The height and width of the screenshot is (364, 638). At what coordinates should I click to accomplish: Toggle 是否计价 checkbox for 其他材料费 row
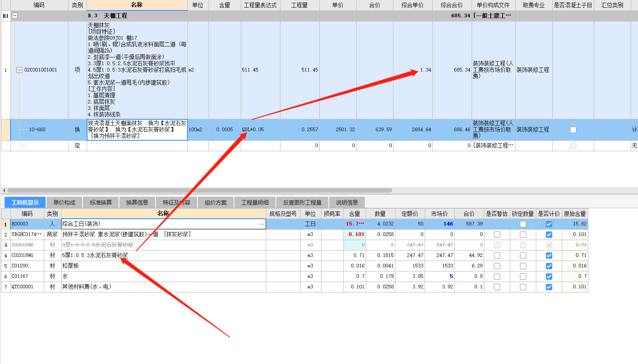[x=549, y=287]
